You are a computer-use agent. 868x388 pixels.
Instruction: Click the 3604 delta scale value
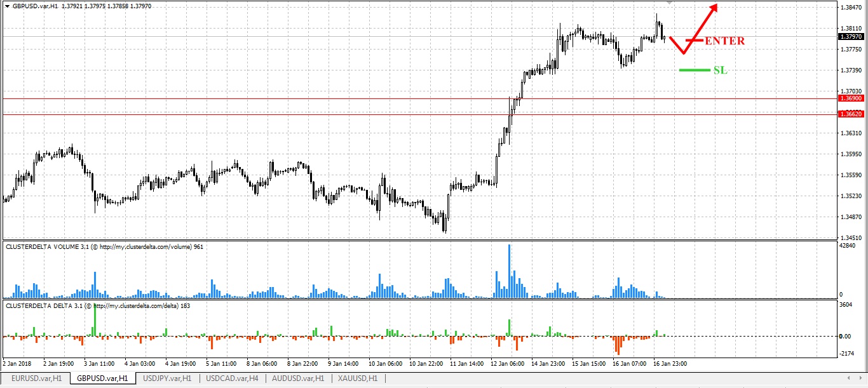[847, 305]
